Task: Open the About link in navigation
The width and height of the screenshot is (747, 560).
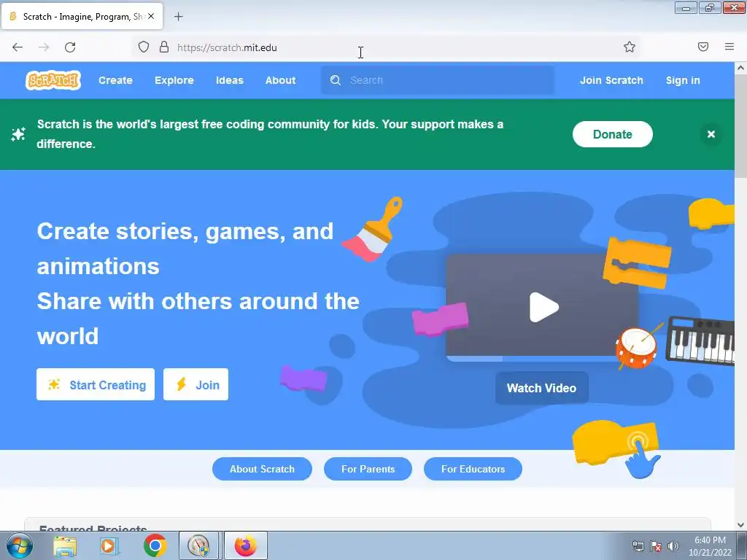Action: [280, 80]
